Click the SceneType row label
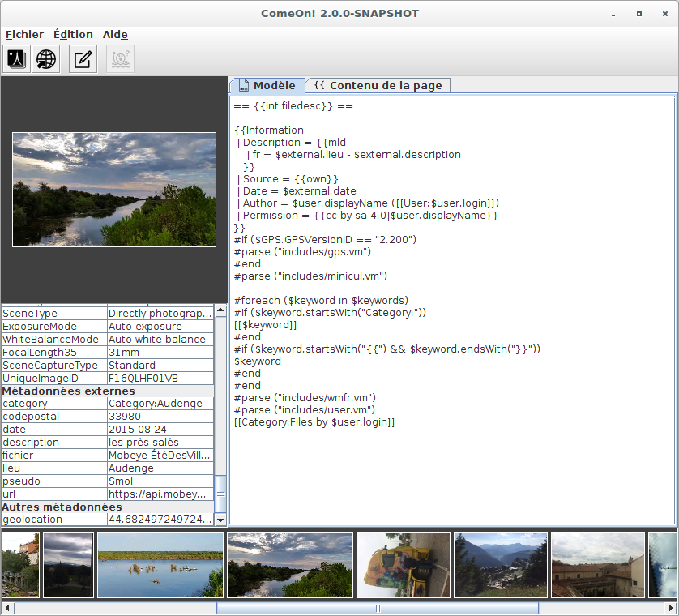 [x=54, y=313]
